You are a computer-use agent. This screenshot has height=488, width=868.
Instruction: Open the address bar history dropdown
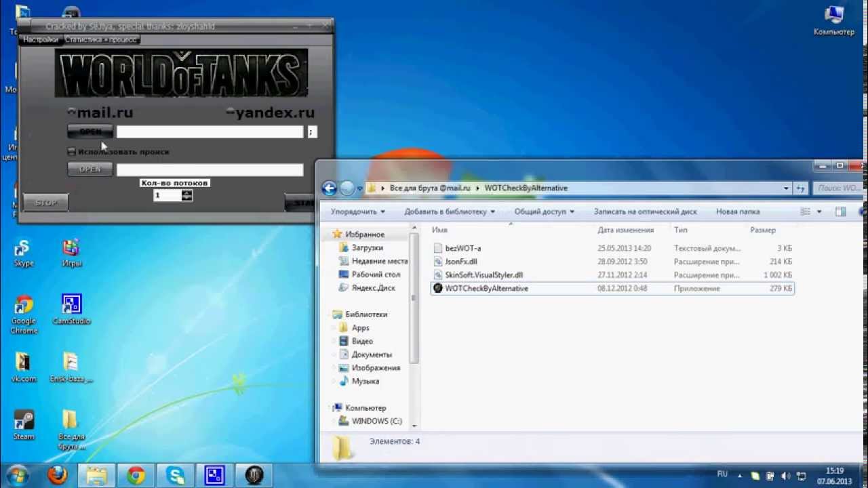(x=786, y=188)
